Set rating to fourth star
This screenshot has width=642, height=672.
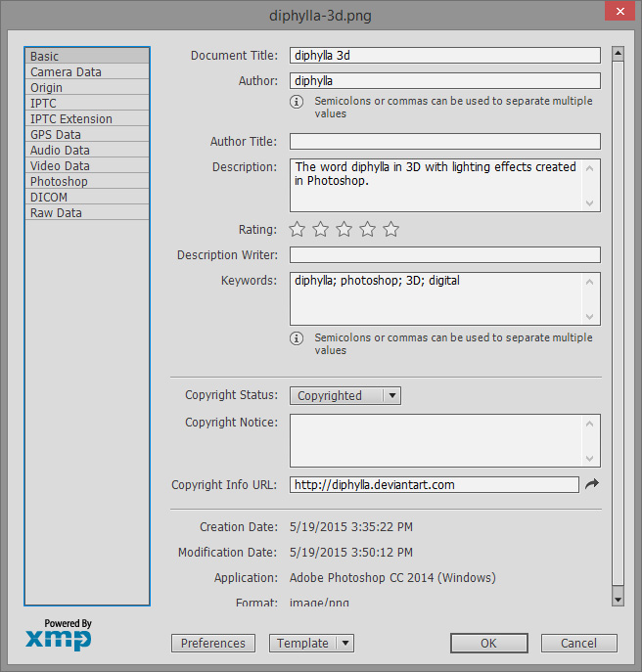tap(368, 229)
